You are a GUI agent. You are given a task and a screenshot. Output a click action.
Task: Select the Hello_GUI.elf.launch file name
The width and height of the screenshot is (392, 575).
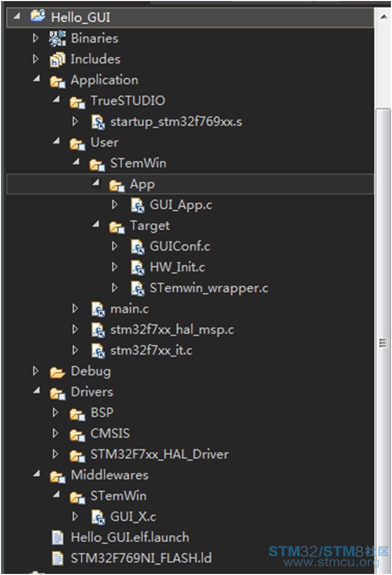130,538
